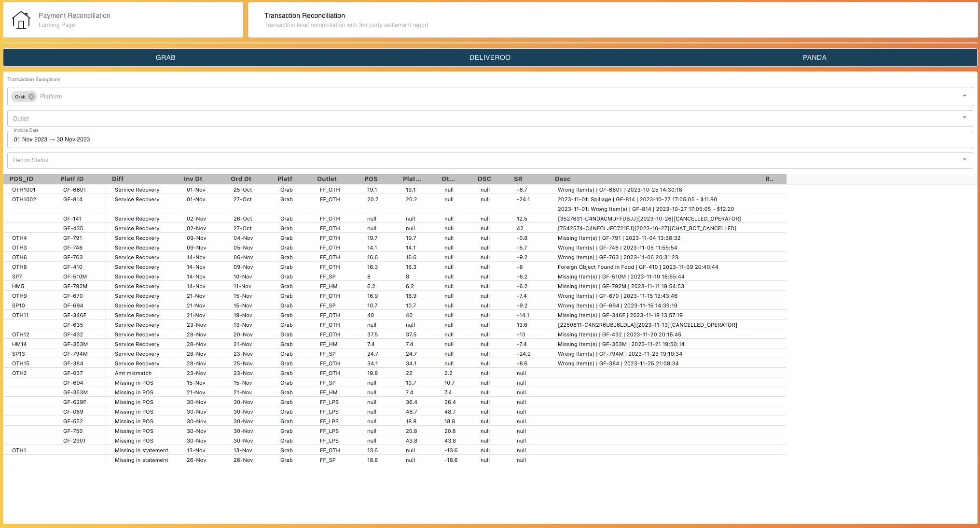Click the Foreign Object Found in Food description
Viewport: 980px width, 528px height.
click(x=638, y=267)
